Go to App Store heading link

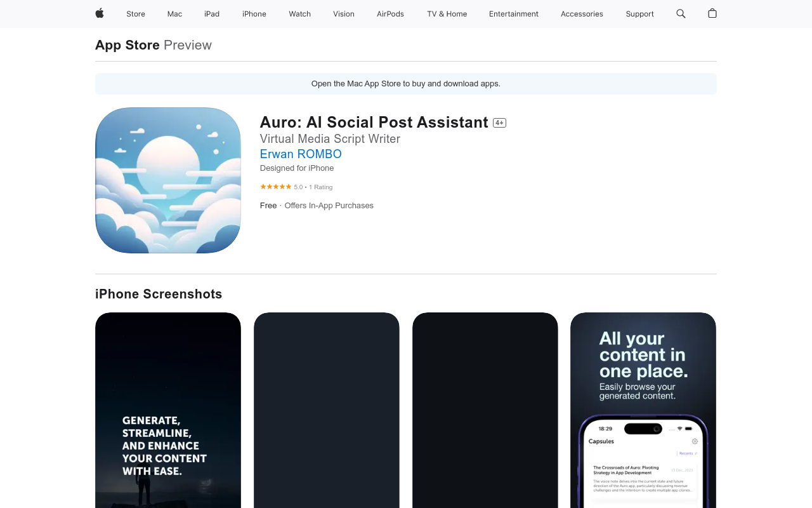tap(128, 45)
